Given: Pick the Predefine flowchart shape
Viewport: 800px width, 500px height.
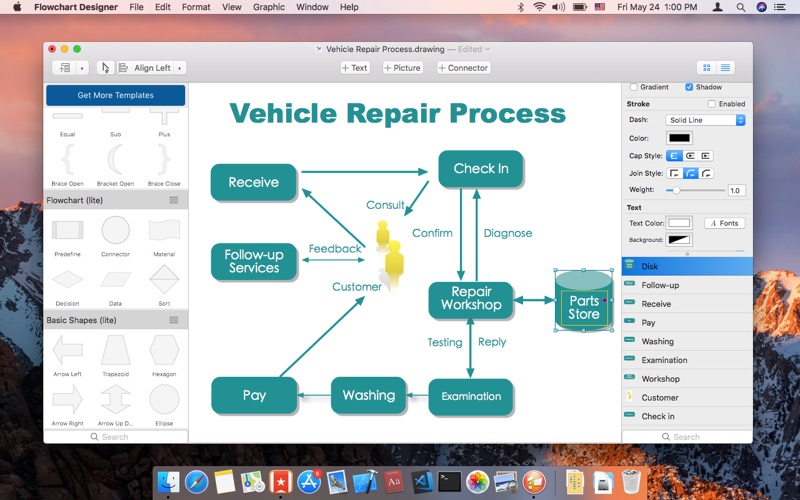Looking at the screenshot, I should [x=67, y=231].
